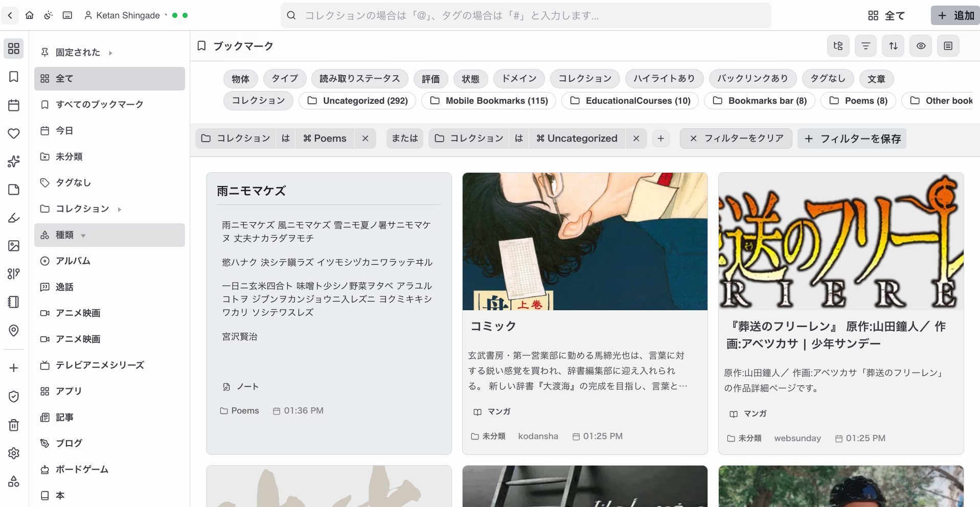The width and height of the screenshot is (980, 507).
Task: Open favorites heart icon in left rail
Action: [x=14, y=133]
